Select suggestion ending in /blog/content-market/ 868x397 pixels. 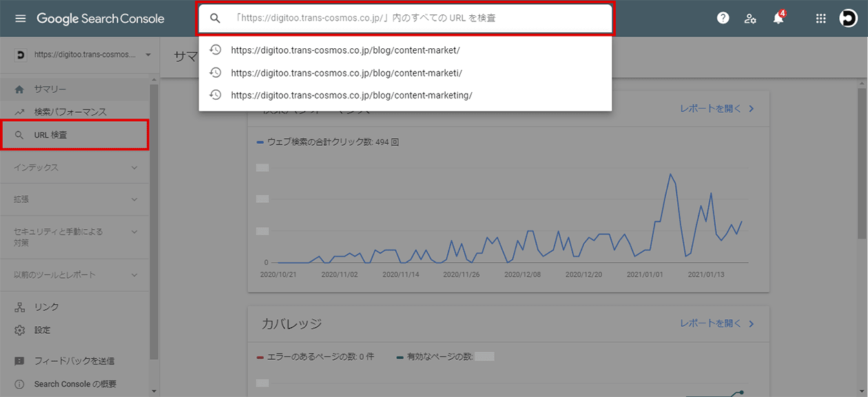(x=405, y=50)
